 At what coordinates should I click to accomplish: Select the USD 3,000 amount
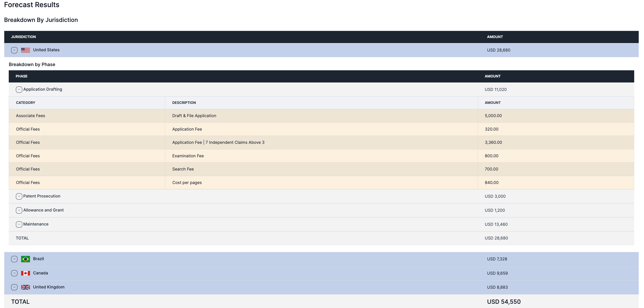pos(495,196)
